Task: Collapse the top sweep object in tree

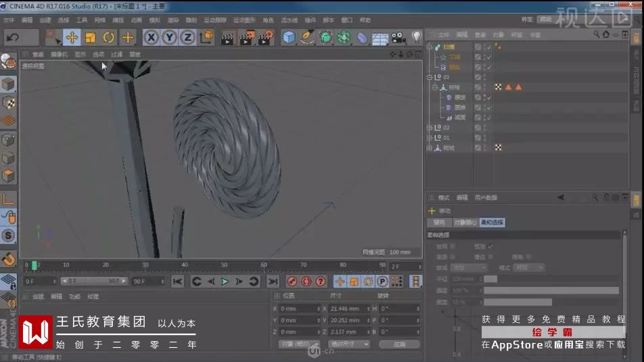Action: click(x=430, y=47)
